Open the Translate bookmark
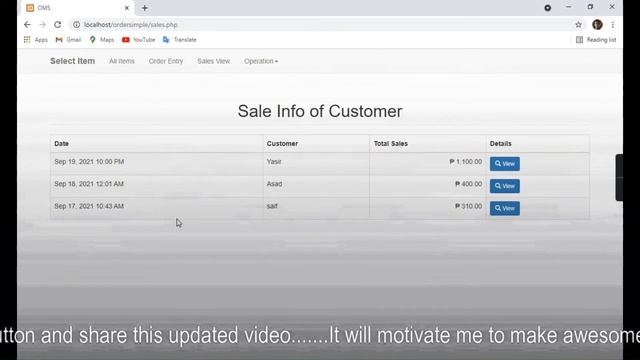Viewport: 640px width, 360px height. (x=180, y=40)
